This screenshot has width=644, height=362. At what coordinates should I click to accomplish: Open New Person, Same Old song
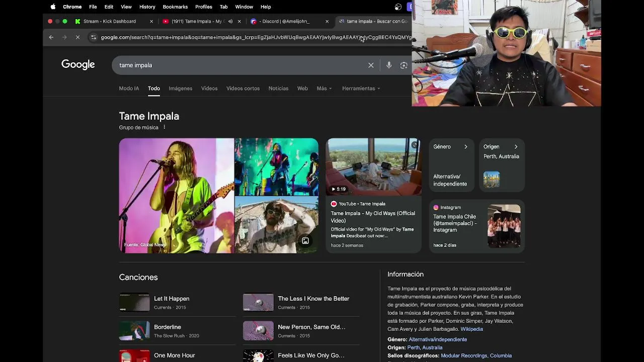tap(311, 327)
